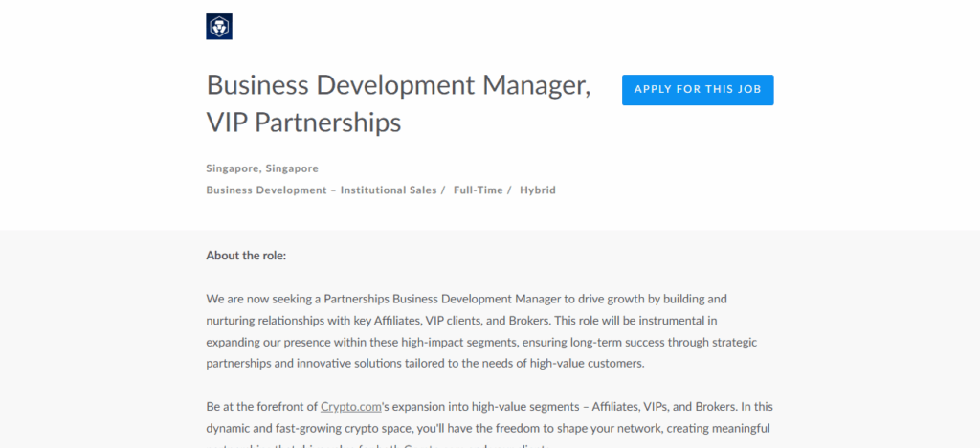Image resolution: width=980 pixels, height=448 pixels.
Task: Click the Crypto.com lion logo icon
Action: tap(219, 27)
